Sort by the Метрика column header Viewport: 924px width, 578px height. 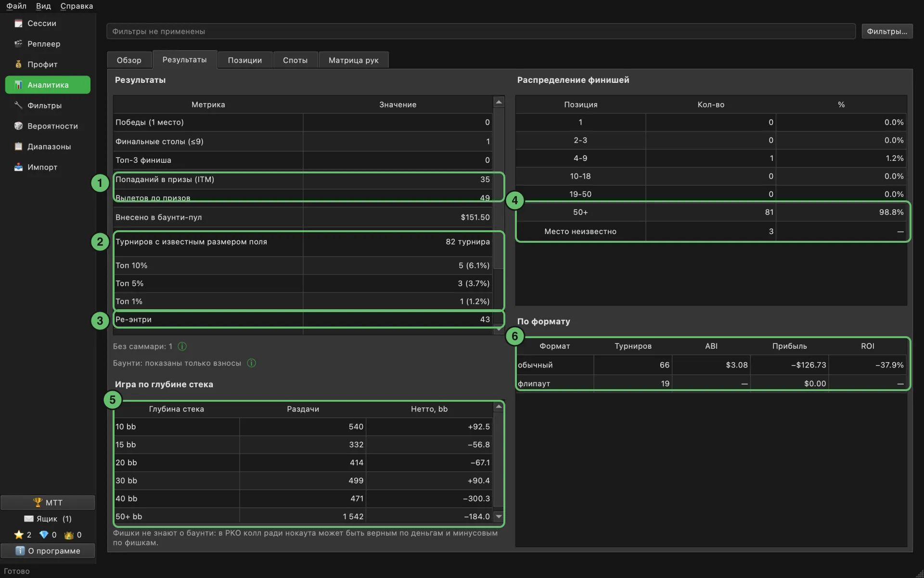click(208, 105)
